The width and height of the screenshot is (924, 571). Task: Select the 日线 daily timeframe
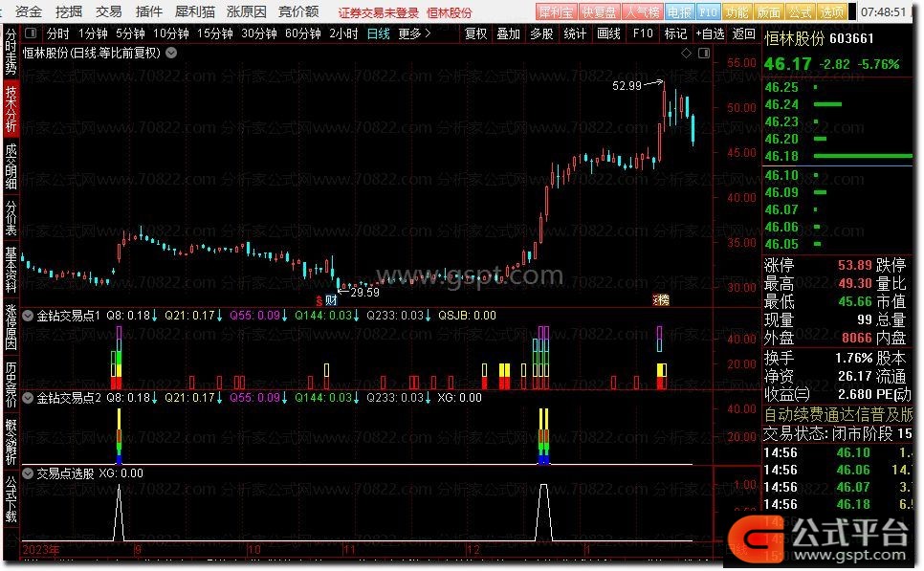pos(379,33)
